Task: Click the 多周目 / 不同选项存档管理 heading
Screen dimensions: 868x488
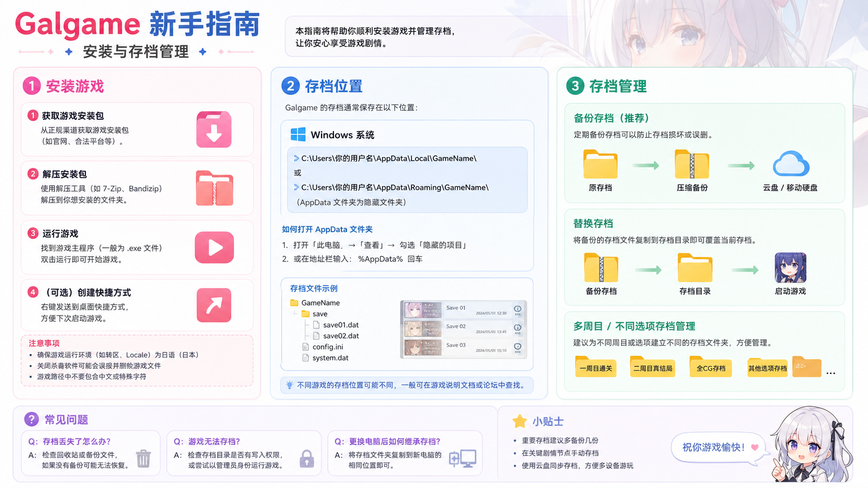Action: [634, 326]
